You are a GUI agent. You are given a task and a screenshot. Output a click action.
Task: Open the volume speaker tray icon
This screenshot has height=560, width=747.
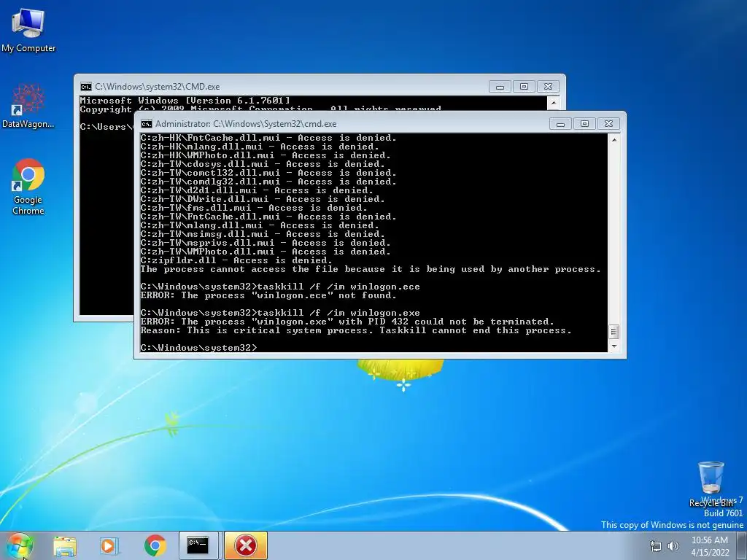[673, 546]
